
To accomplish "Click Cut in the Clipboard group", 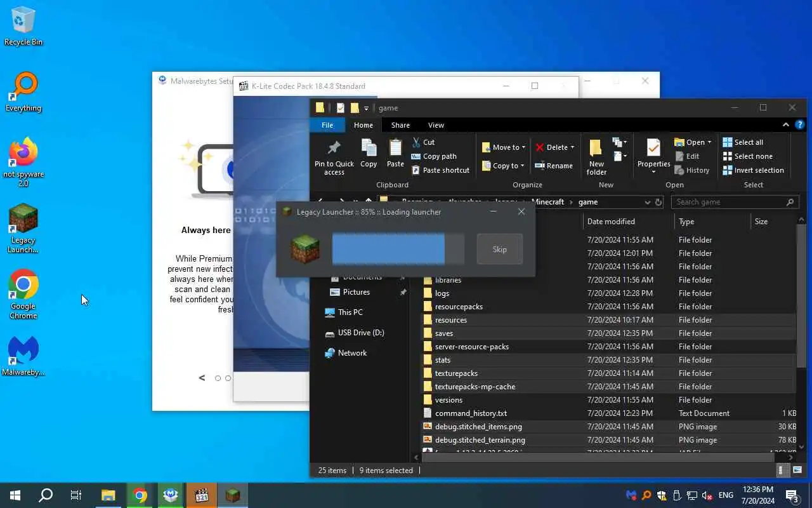I will point(423,142).
